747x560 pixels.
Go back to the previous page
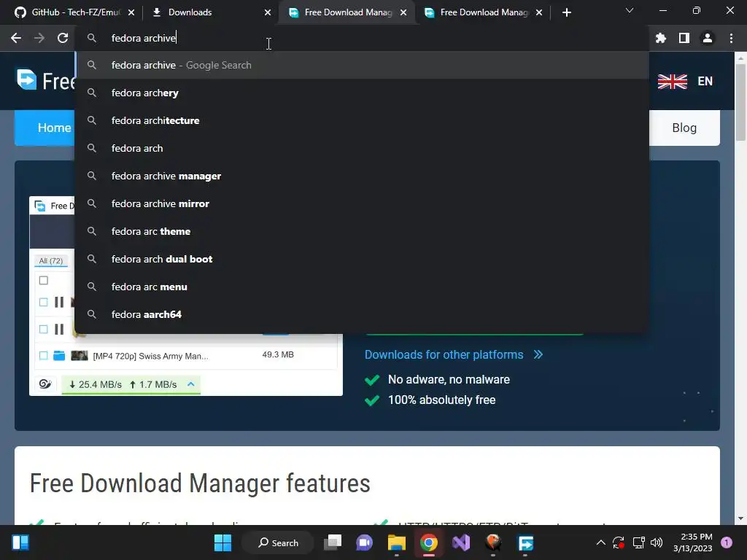(x=16, y=38)
